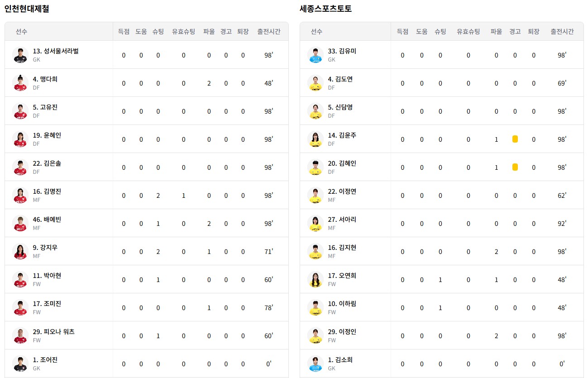Click 김명진's shots-on-target value 1
Viewport: 588px width, 378px height.
(184, 196)
